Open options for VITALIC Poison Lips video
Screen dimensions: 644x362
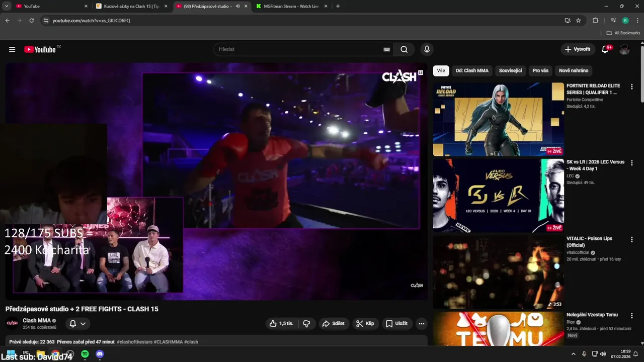coord(632,240)
